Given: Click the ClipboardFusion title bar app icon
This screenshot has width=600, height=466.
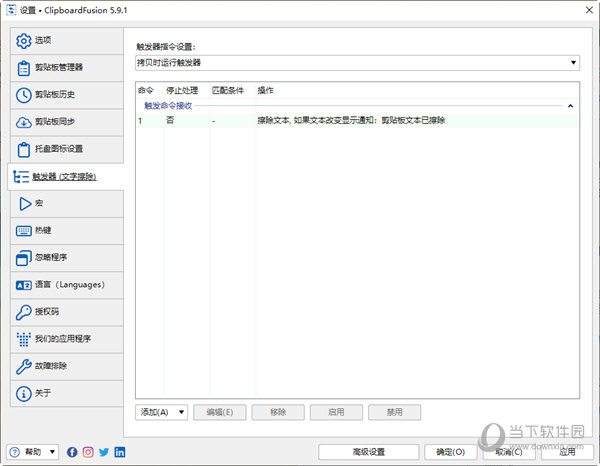Looking at the screenshot, I should pos(11,10).
